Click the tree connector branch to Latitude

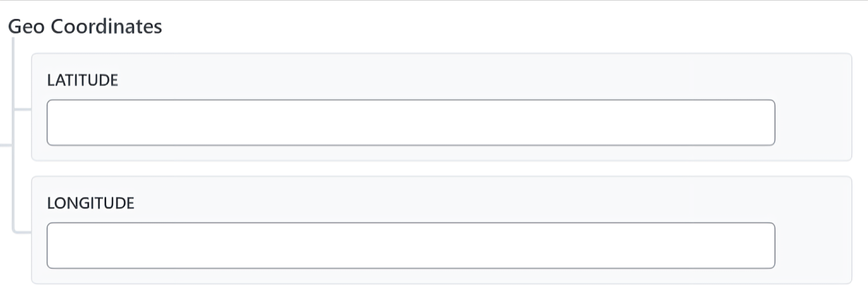(22, 107)
